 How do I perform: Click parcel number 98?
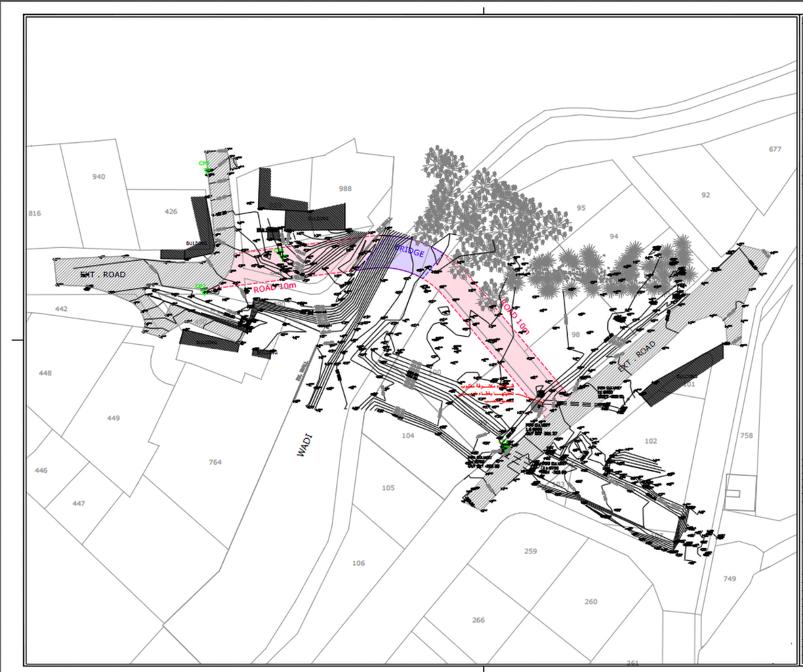point(576,335)
